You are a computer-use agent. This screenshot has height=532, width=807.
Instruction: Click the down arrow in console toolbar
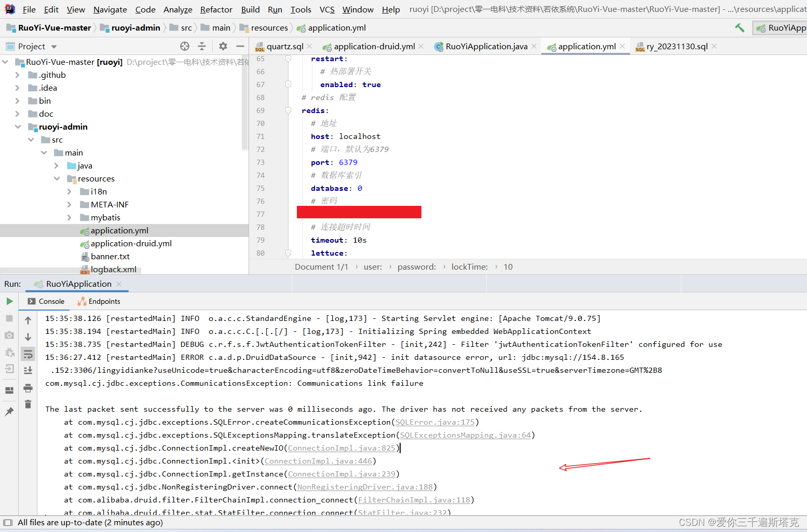[28, 337]
